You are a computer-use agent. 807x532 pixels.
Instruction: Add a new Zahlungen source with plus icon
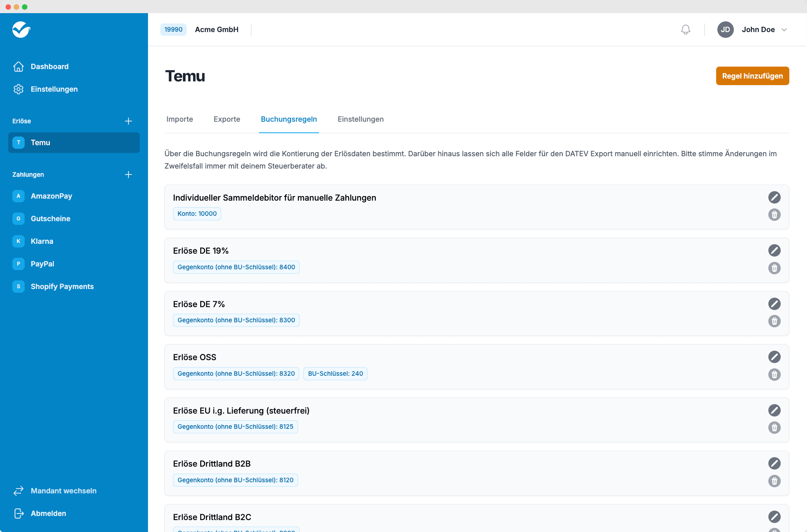128,175
